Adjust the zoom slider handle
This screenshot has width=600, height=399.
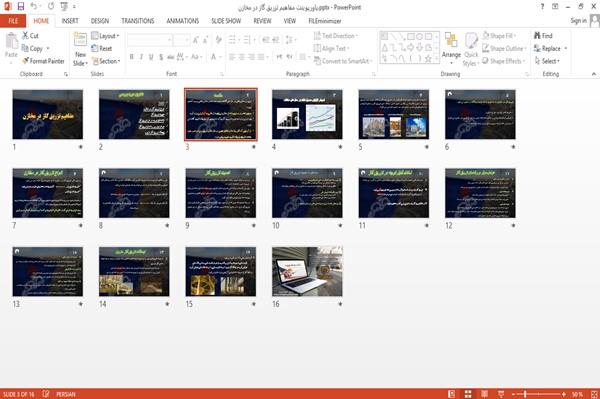click(525, 394)
